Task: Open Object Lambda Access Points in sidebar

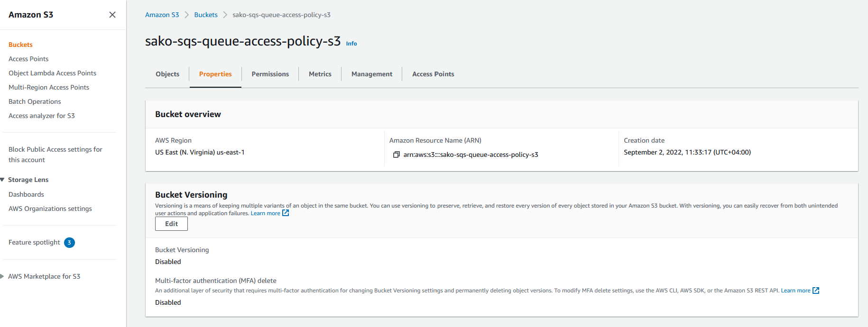Action: point(52,73)
